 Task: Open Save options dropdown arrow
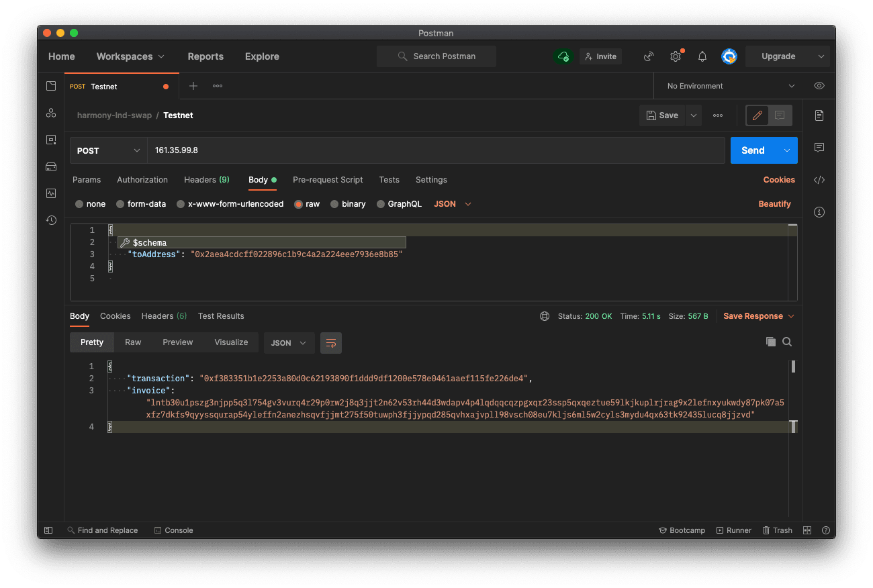694,115
